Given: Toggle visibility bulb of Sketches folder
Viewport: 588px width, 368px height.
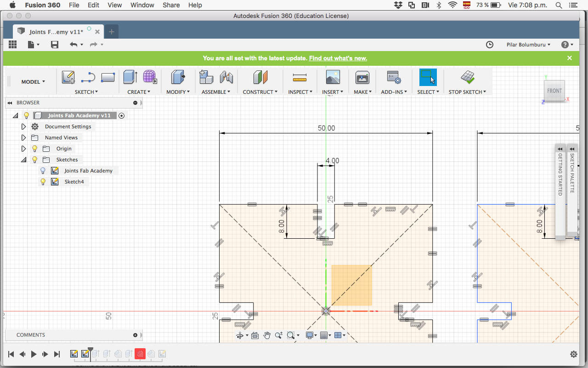Looking at the screenshot, I should 34,160.
